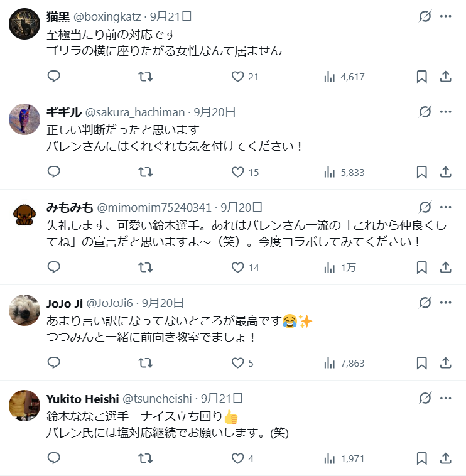Bookmark ギギル's tweet

coord(421,172)
